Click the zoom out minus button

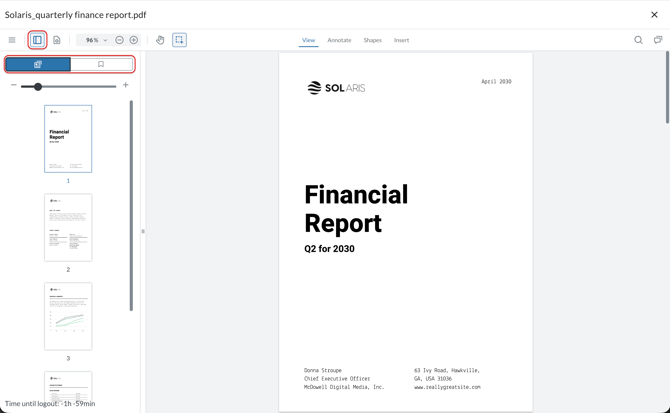click(x=120, y=40)
